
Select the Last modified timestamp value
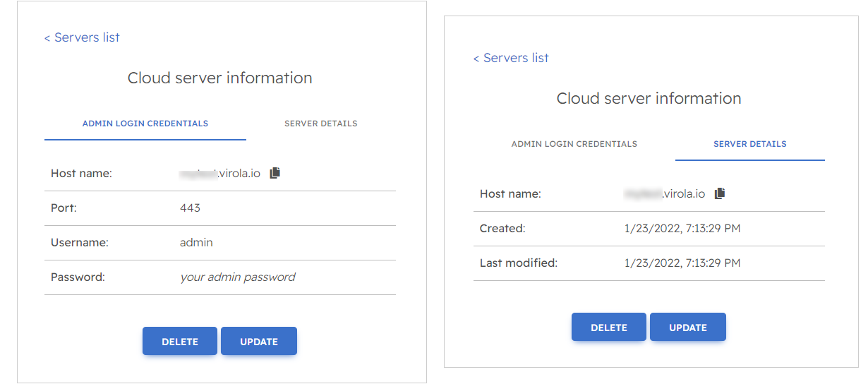(682, 263)
